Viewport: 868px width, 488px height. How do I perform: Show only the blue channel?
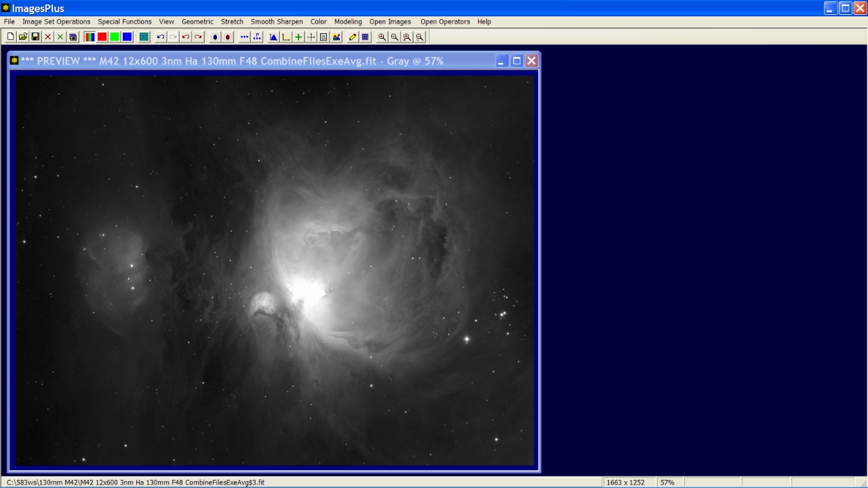click(127, 37)
